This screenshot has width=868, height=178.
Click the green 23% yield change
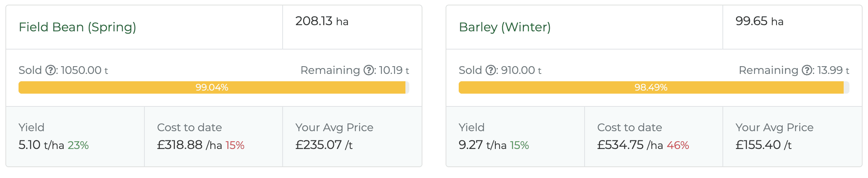coord(78,145)
